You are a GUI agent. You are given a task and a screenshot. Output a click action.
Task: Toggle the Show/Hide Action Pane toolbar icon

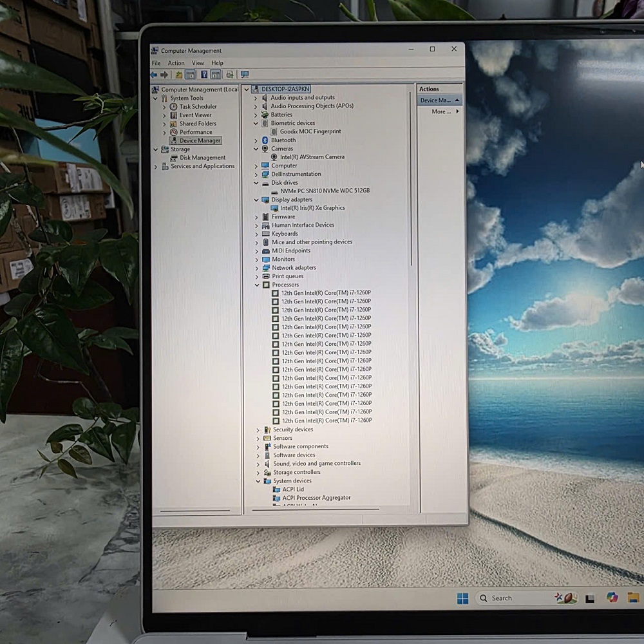click(x=216, y=74)
